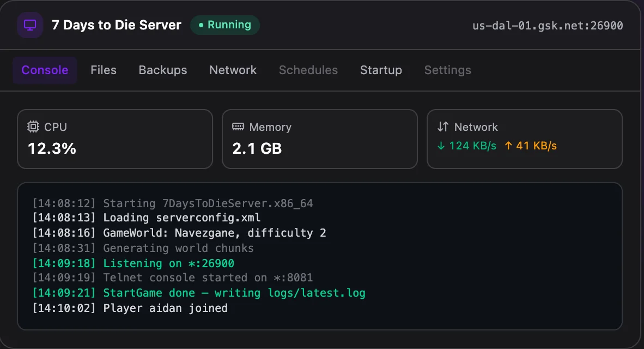Click log line GameWorld: Navezgane, difficulty 2
Viewport: 644px width, 349px height.
pos(179,233)
